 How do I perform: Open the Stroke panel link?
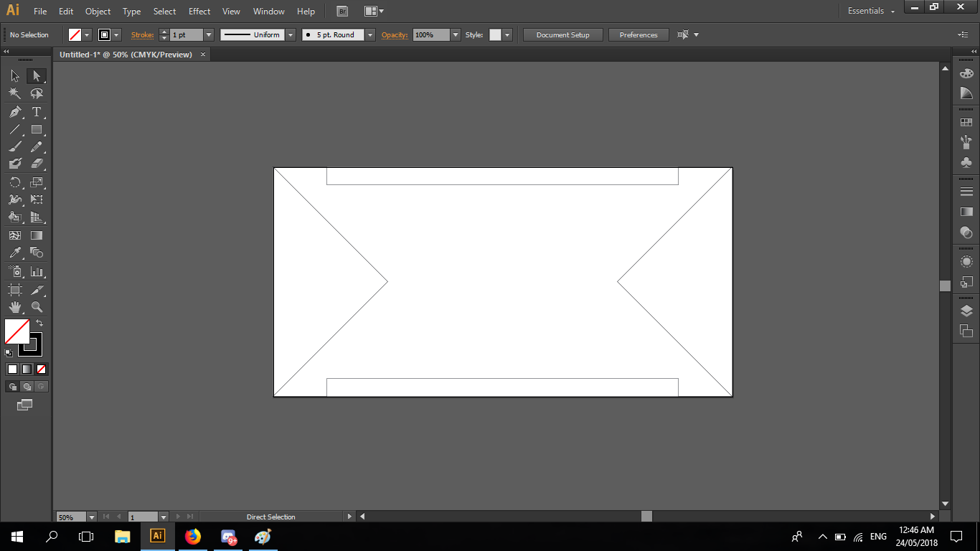[142, 34]
